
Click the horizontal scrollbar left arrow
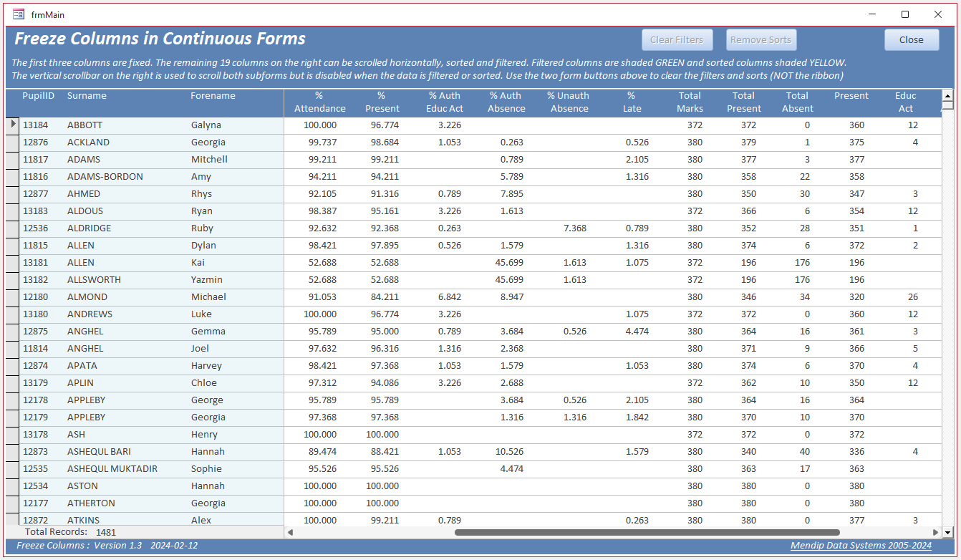(x=290, y=532)
